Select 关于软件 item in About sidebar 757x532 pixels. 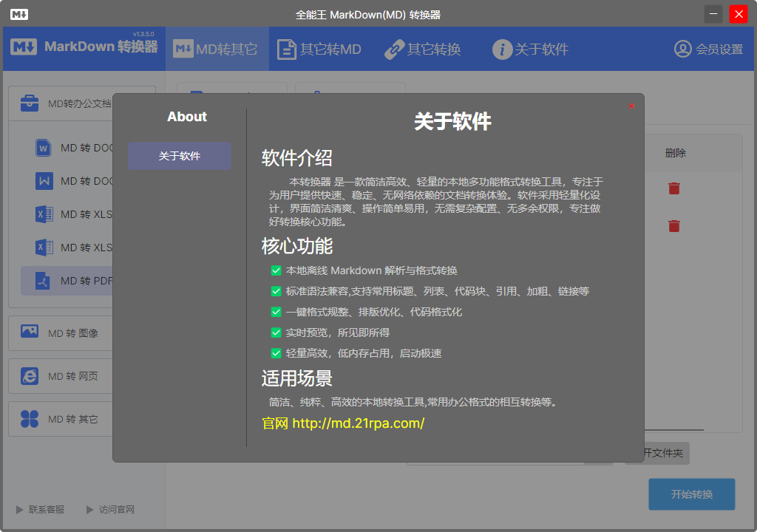(180, 156)
